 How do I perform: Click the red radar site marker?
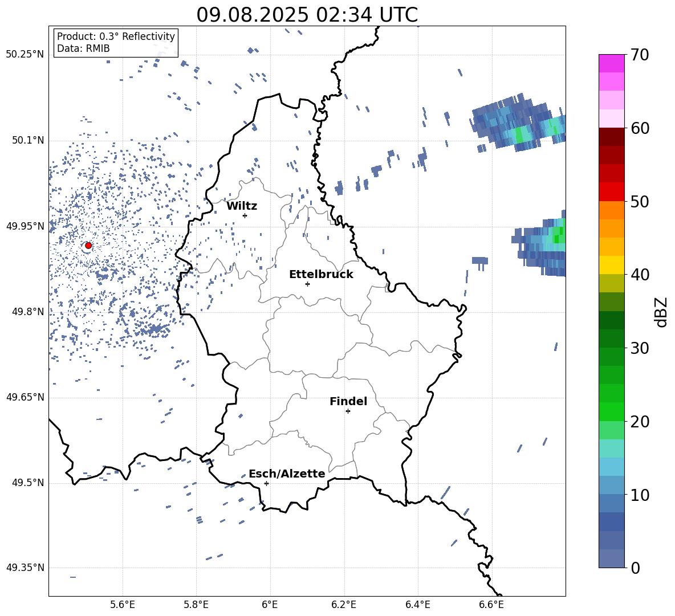(x=88, y=246)
